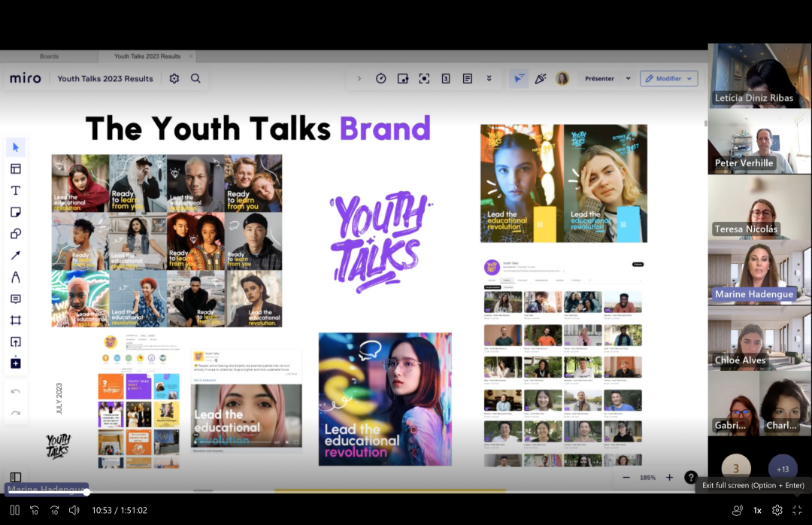Open more apps plus button
Image resolution: width=812 pixels, height=525 pixels.
pos(16,363)
